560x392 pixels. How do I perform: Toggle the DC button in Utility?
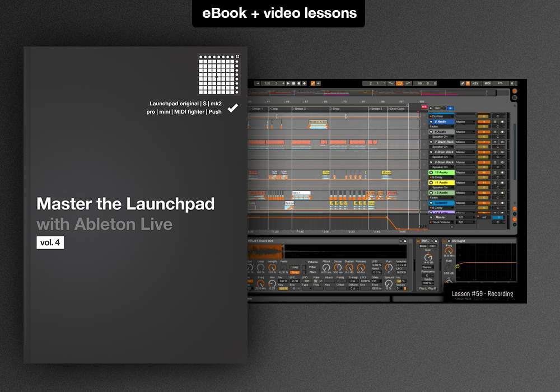click(x=432, y=246)
